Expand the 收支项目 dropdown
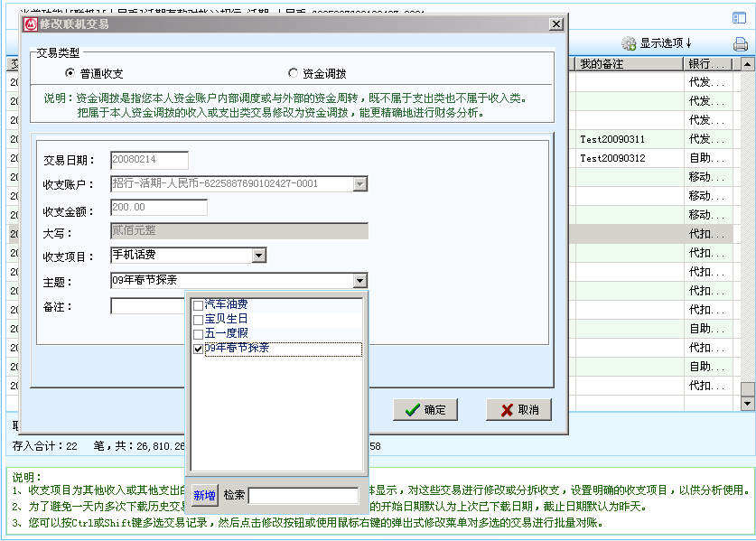Screen dimensions: 756x541 (259, 256)
